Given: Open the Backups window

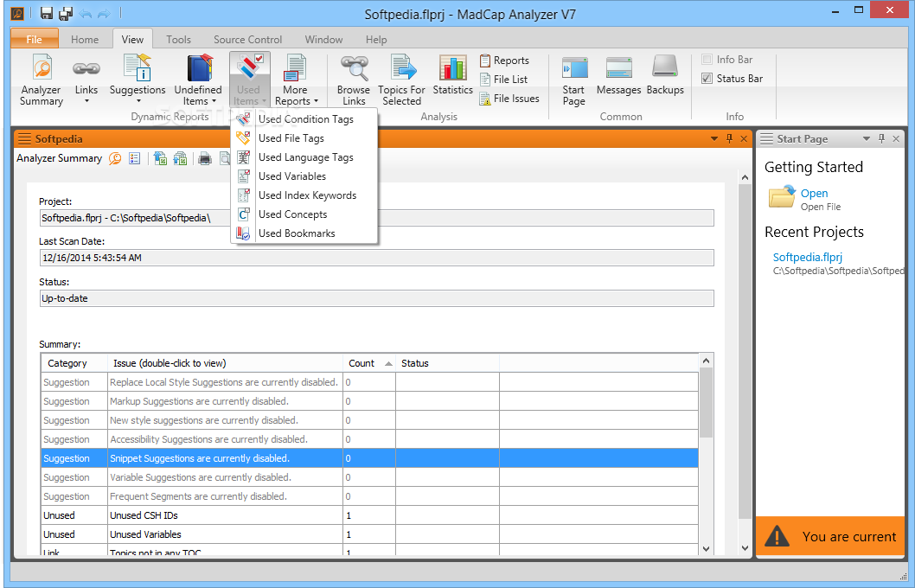Looking at the screenshot, I should click(x=665, y=74).
